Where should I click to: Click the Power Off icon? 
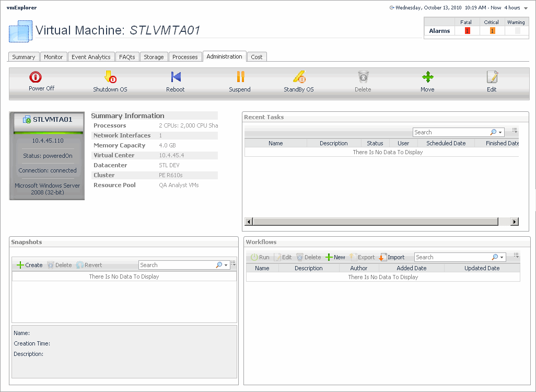tap(36, 77)
